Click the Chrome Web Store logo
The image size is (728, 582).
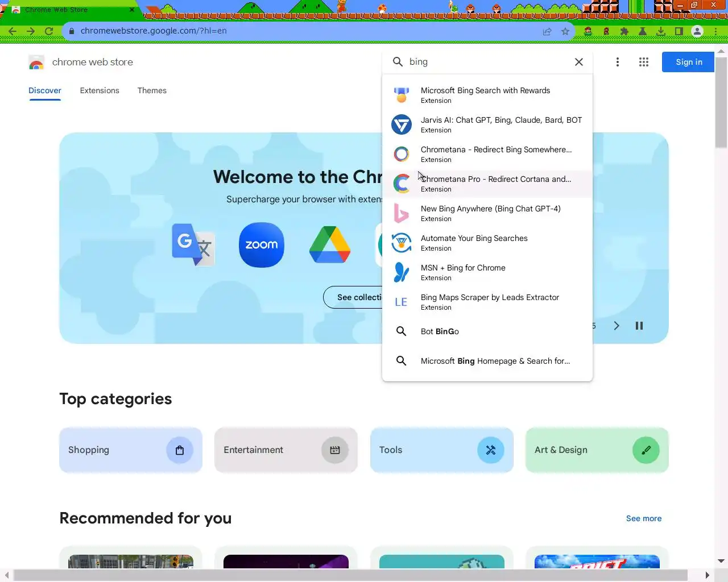(x=36, y=63)
